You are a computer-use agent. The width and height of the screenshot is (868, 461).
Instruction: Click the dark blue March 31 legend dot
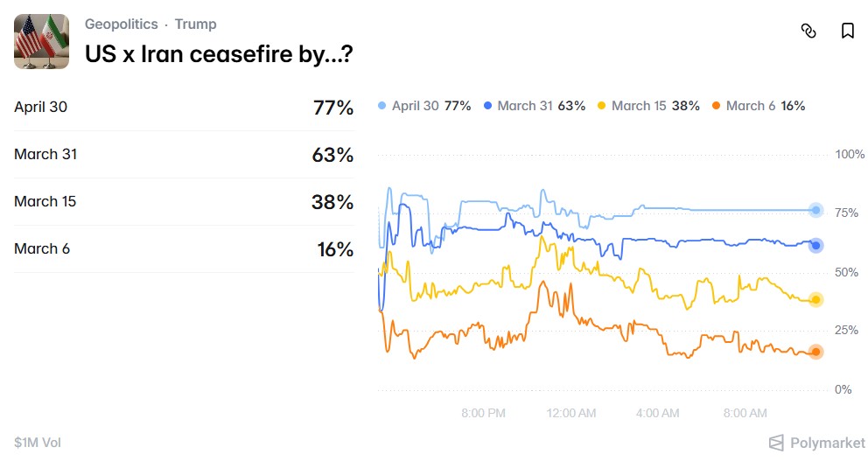point(487,106)
